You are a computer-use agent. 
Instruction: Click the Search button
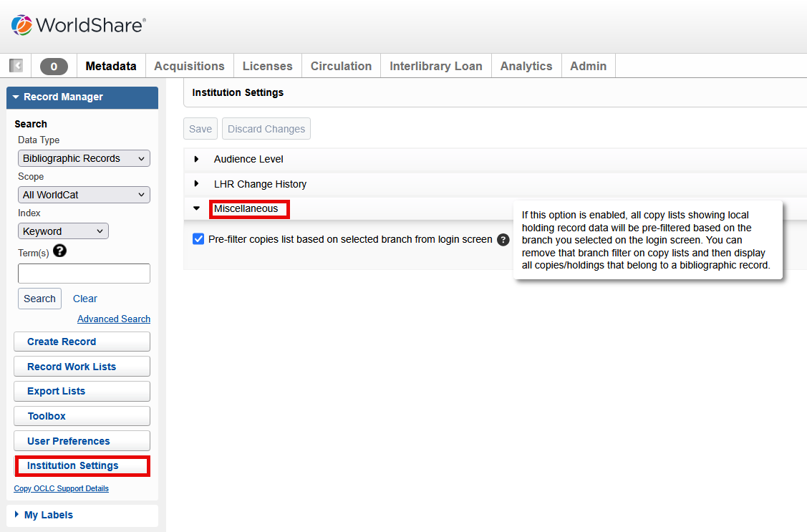point(39,299)
